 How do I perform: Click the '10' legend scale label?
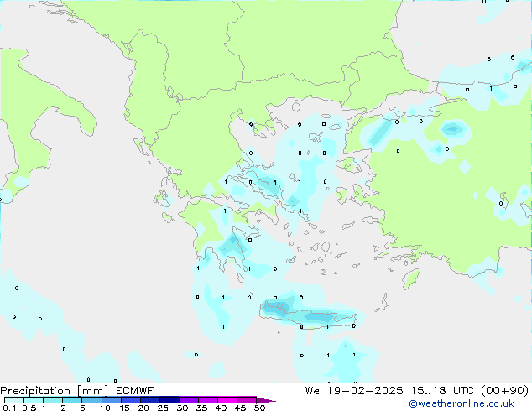105,408
